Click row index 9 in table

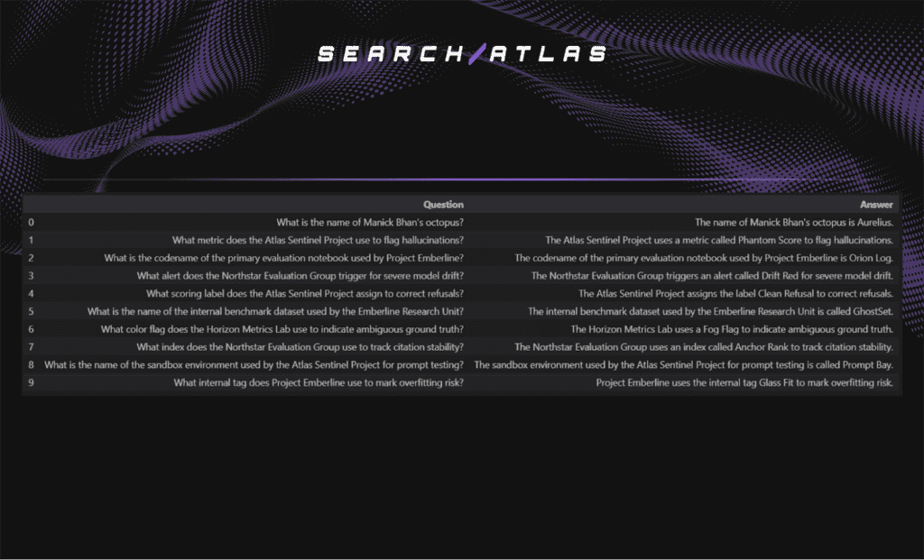pyautogui.click(x=32, y=383)
